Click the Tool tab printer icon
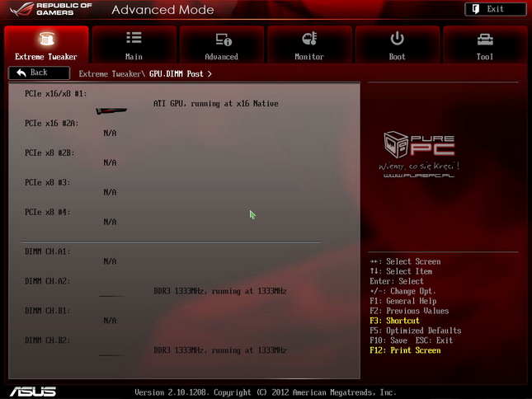Viewport: 532px width, 399px height. (x=485, y=39)
